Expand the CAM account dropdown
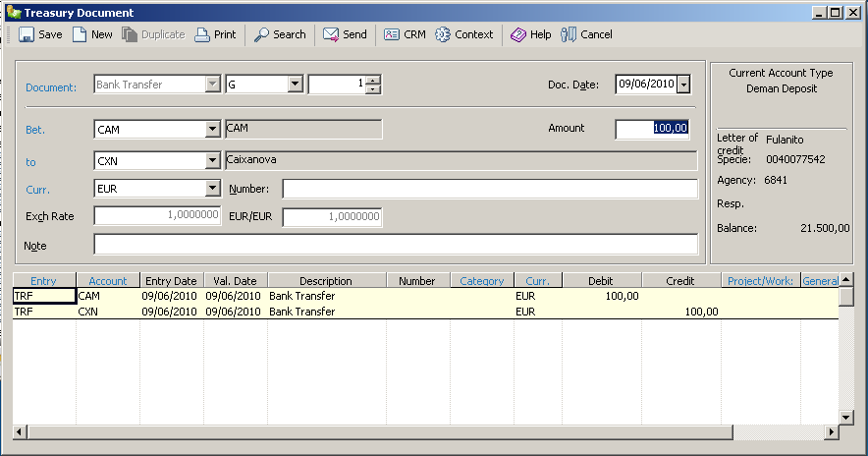 pos(213,129)
